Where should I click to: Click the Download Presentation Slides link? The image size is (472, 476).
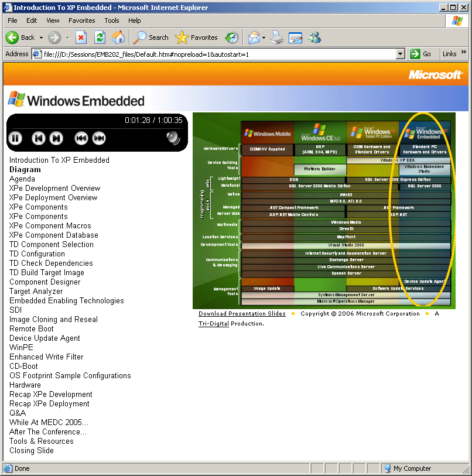click(242, 314)
